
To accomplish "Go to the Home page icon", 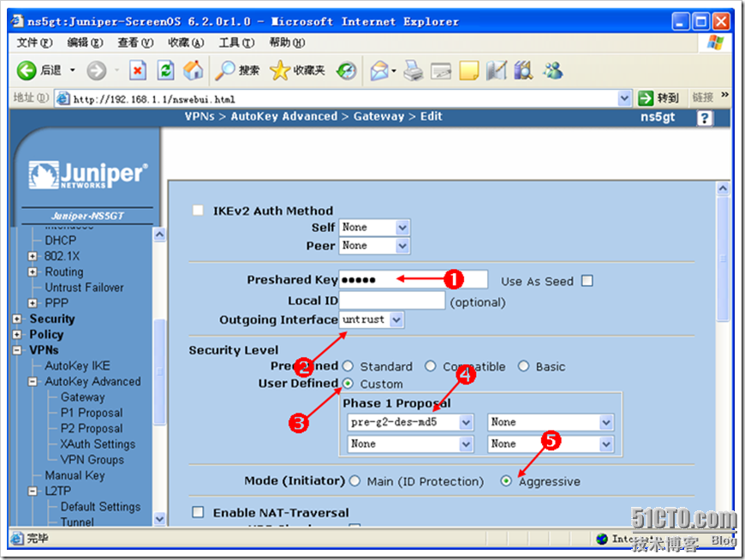I will 194,71.
